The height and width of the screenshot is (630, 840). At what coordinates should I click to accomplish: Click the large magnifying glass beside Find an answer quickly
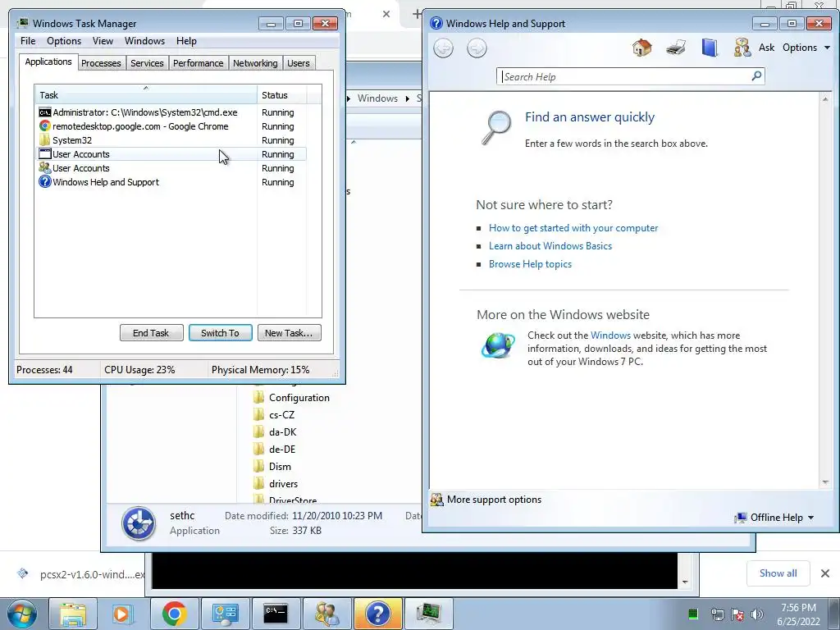click(x=496, y=127)
